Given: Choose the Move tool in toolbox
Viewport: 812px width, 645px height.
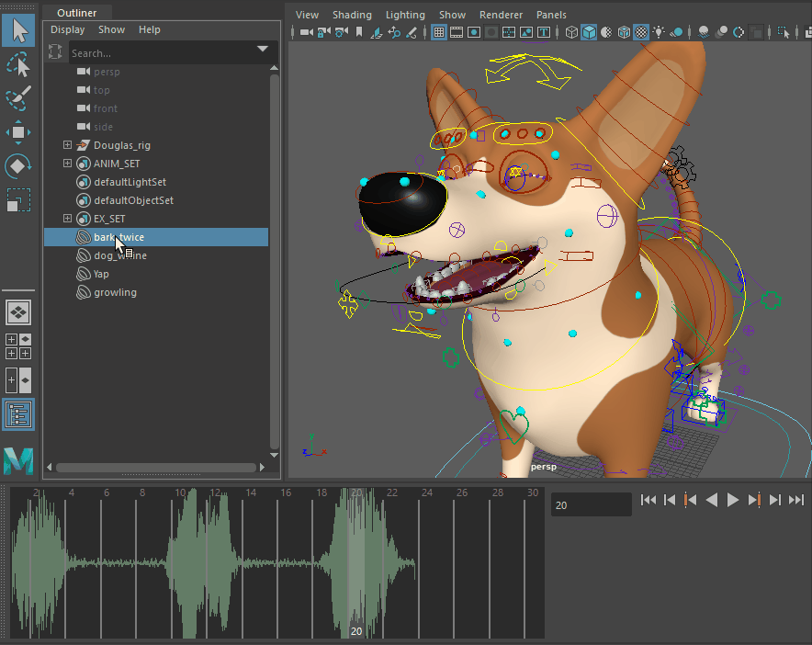Looking at the screenshot, I should (x=18, y=132).
